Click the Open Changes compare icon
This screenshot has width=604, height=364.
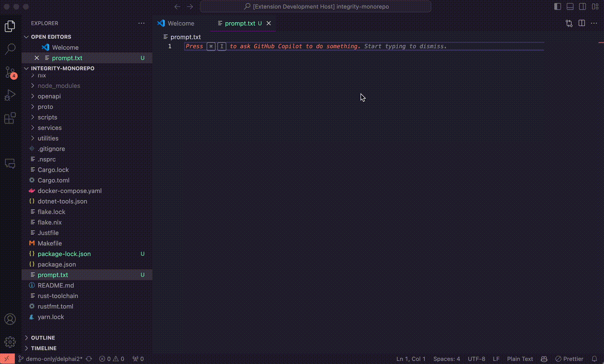click(x=569, y=23)
